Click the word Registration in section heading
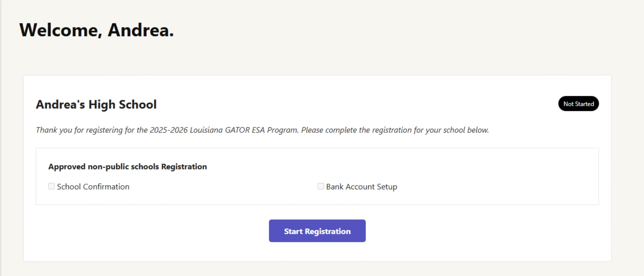 point(184,167)
